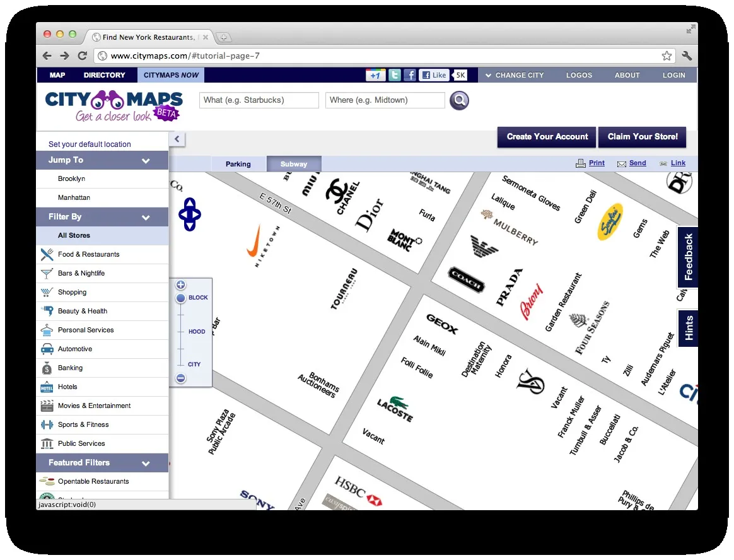Click the Automotive car icon
Screen dimensions: 734x560
[x=47, y=349]
